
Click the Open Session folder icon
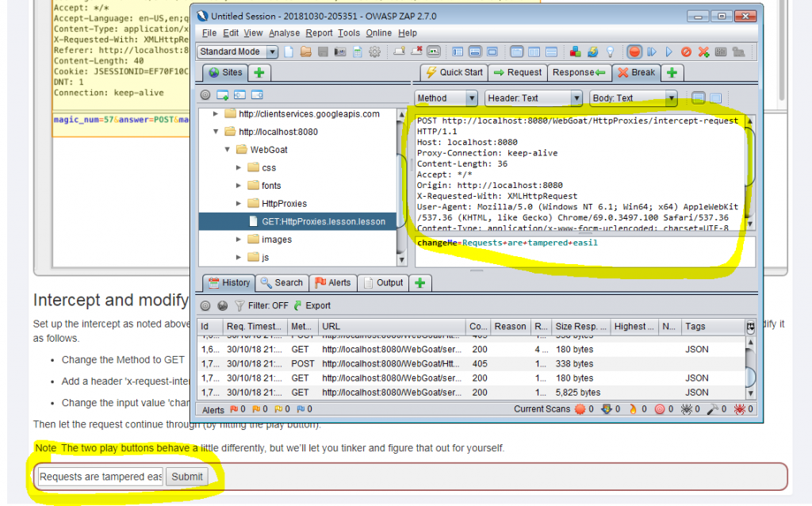pos(305,52)
